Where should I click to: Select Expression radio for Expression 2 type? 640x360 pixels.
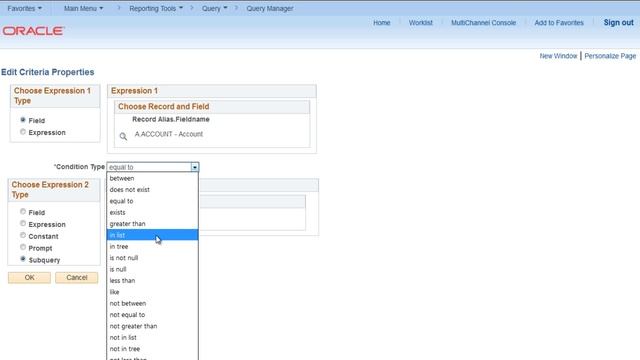coord(23,223)
